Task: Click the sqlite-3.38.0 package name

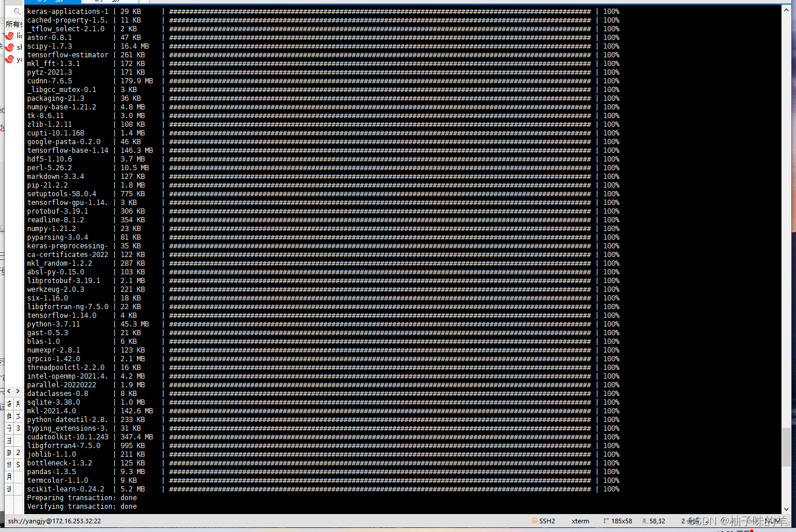Action: point(54,402)
